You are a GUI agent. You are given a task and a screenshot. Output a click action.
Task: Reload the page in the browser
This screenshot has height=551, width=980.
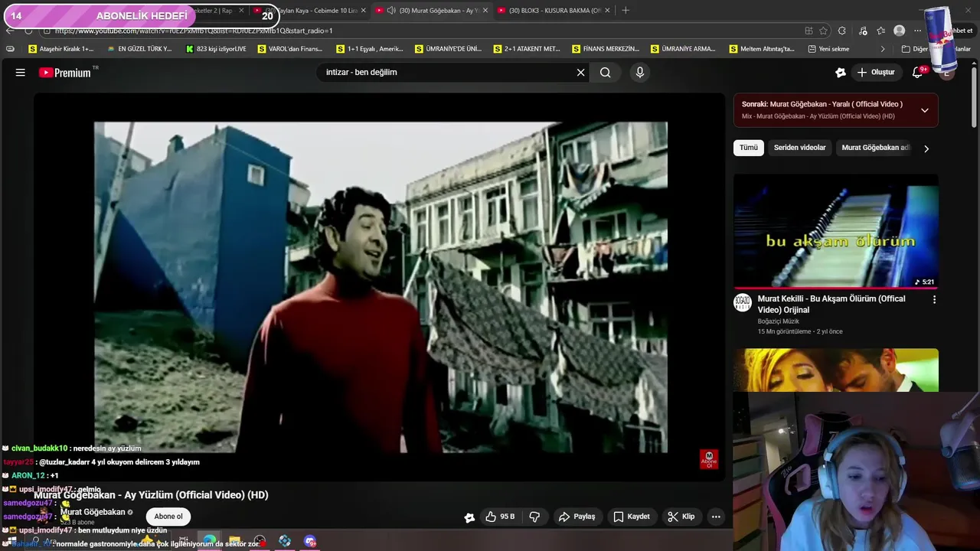[x=28, y=31]
